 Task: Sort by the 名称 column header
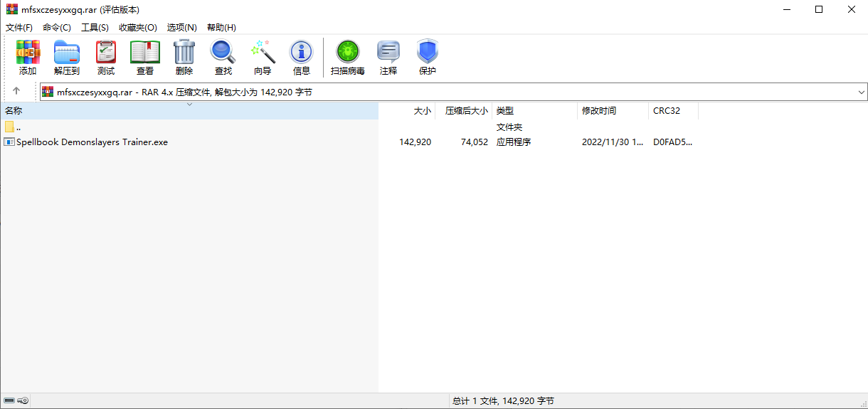click(x=189, y=111)
